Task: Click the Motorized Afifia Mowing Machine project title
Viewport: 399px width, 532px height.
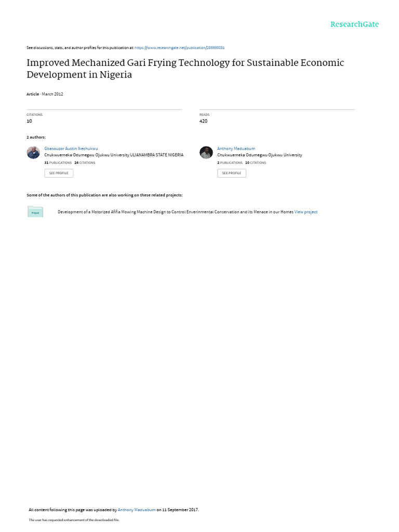Action: 176,212
